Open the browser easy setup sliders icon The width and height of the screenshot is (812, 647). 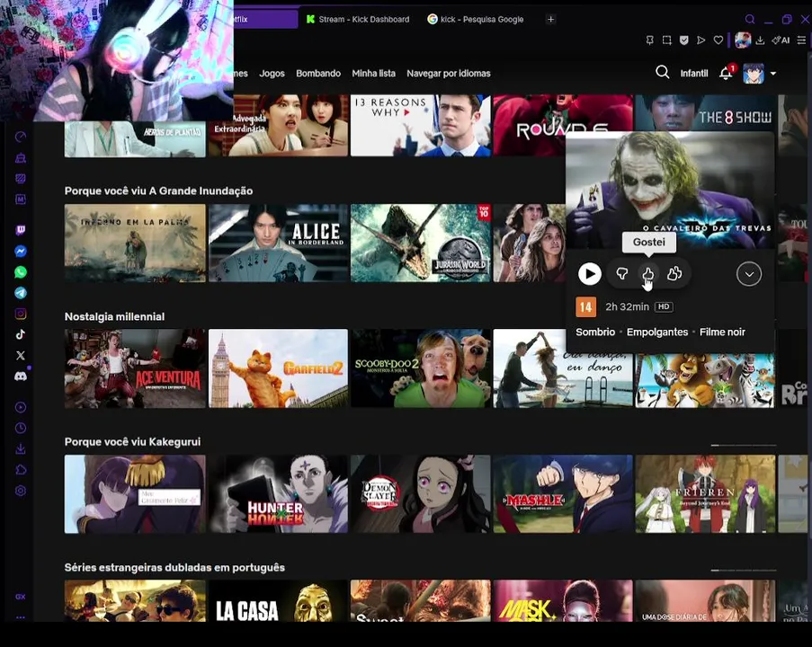(801, 40)
